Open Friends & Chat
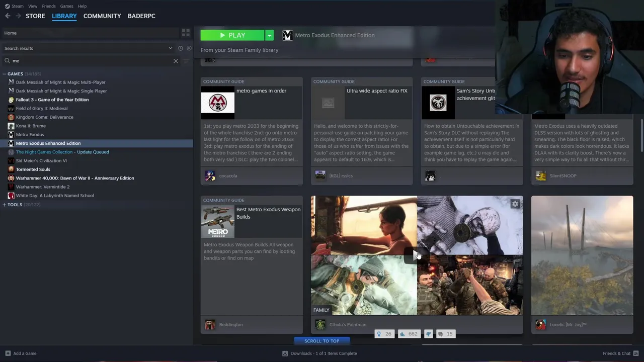The height and width of the screenshot is (362, 644). click(620, 353)
